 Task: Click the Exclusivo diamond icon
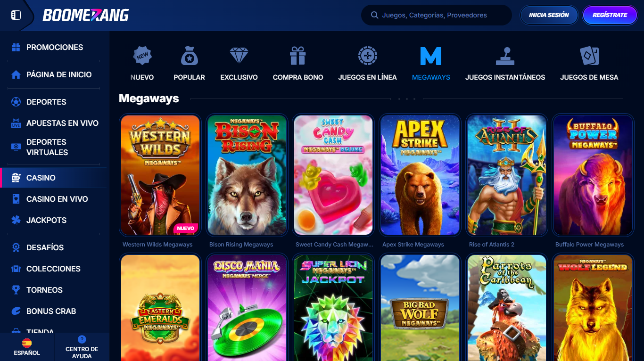(x=239, y=56)
